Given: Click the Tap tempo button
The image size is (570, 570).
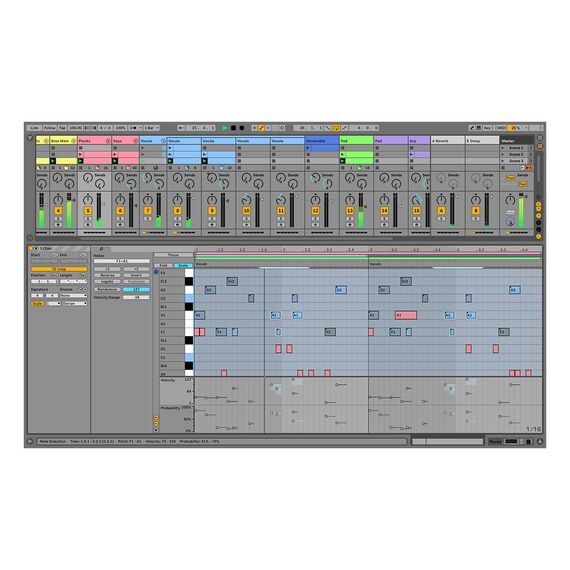Looking at the screenshot, I should pos(63,128).
